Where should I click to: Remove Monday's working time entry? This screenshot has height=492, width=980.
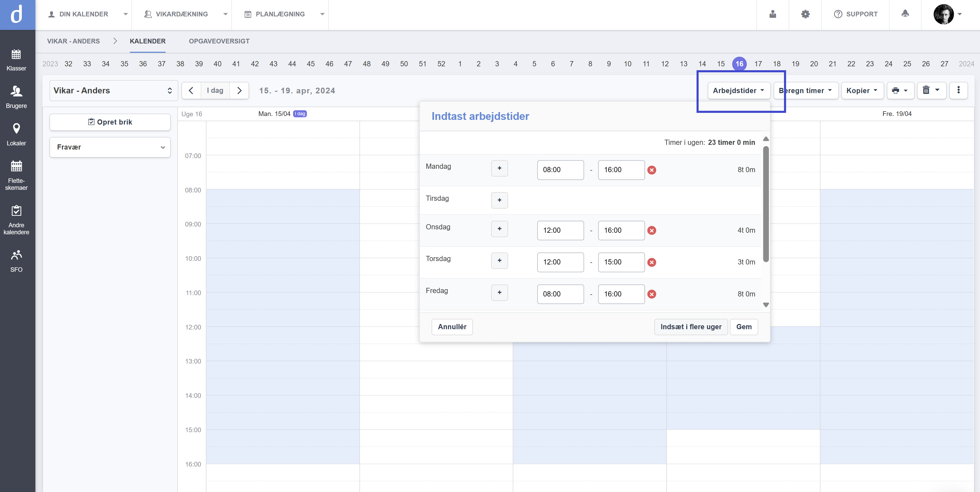point(652,170)
